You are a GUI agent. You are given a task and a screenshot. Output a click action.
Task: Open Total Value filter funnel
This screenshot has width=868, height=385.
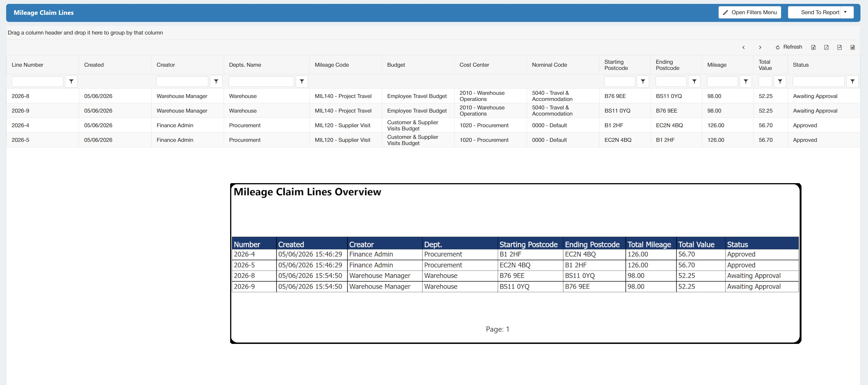[x=780, y=82]
